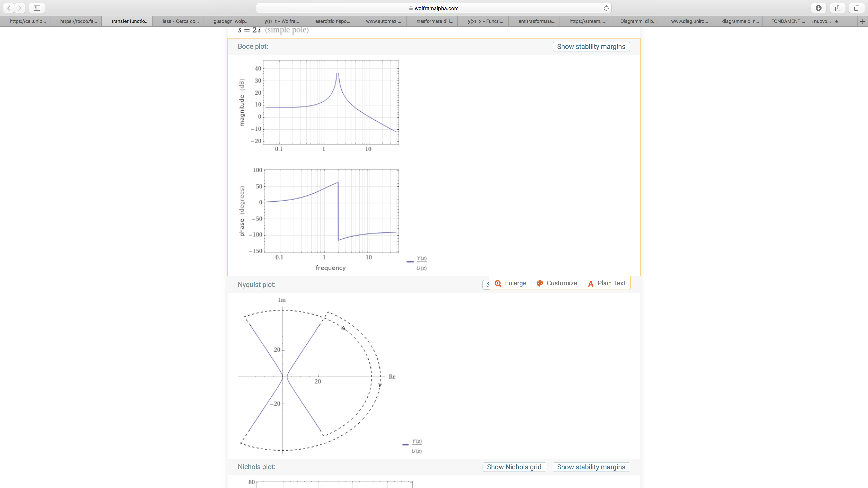The image size is (868, 488).
Task: Show stability margins for the Nichols plot
Action: 591,467
